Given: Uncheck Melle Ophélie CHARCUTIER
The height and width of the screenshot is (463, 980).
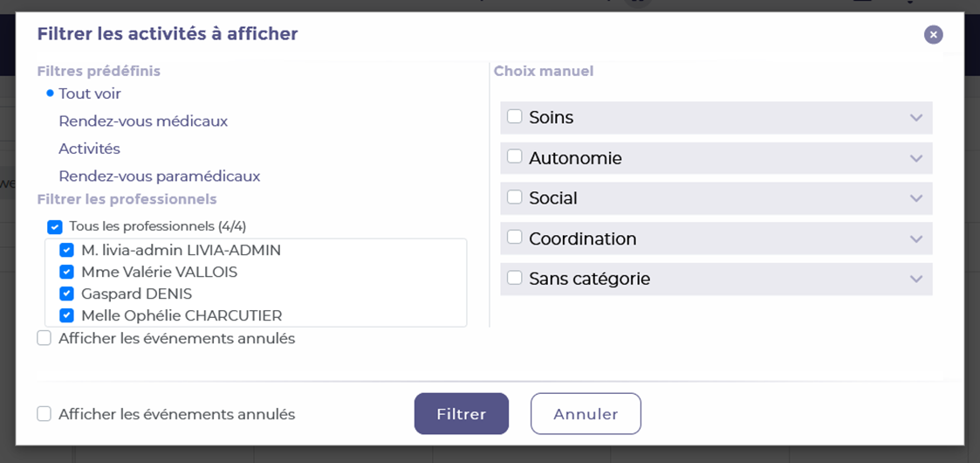Looking at the screenshot, I should (x=66, y=315).
